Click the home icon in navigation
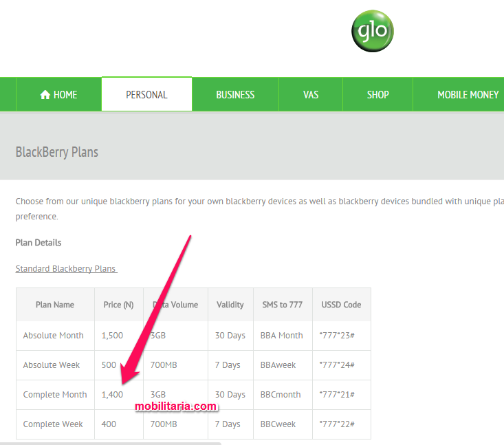 coord(45,94)
